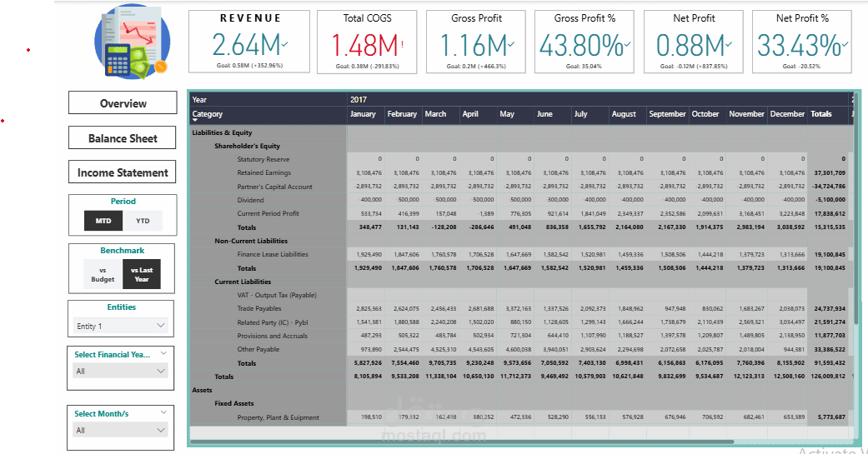
Task: Click the September column header
Action: coord(667,114)
